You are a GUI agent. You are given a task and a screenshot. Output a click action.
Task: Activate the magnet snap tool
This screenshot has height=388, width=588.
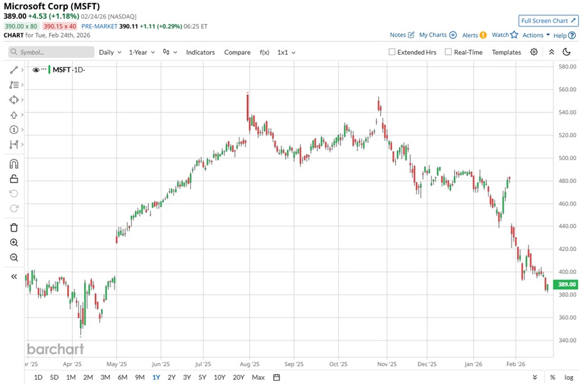14,164
